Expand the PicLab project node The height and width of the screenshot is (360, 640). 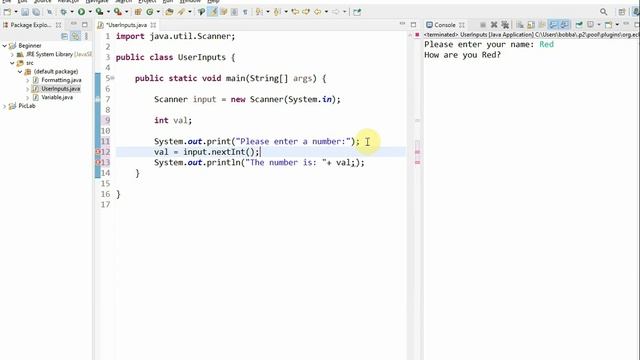pos(4,106)
